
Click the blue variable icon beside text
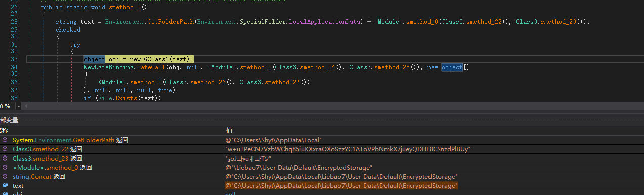5,186
